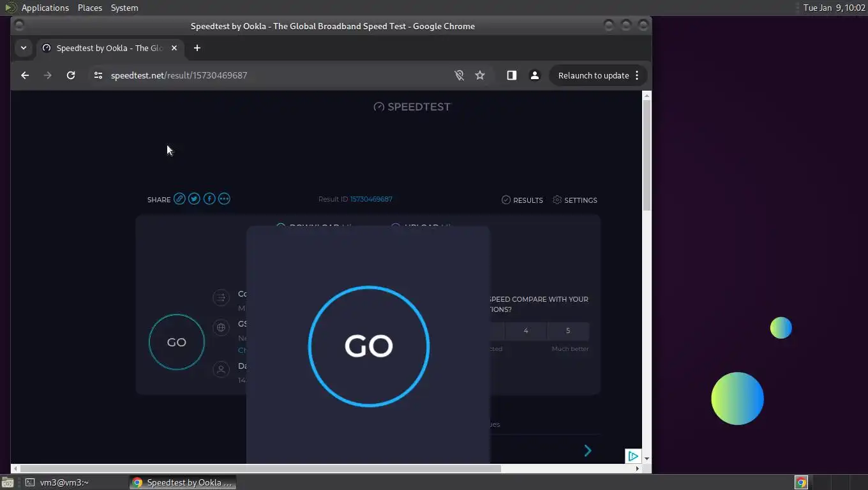Click the blocked location permission icon
This screenshot has width=868, height=490.
click(x=459, y=75)
